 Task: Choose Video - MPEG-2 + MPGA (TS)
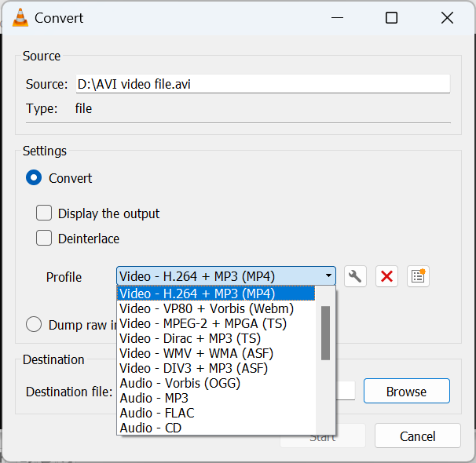click(x=216, y=323)
